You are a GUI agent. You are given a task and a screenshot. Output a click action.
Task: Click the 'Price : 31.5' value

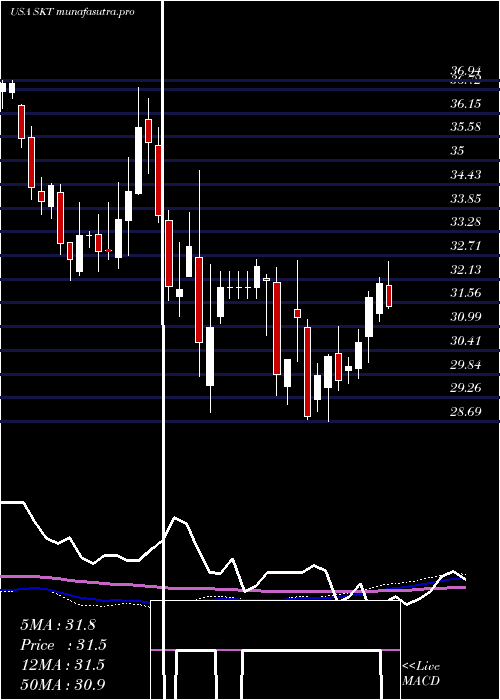(x=64, y=645)
